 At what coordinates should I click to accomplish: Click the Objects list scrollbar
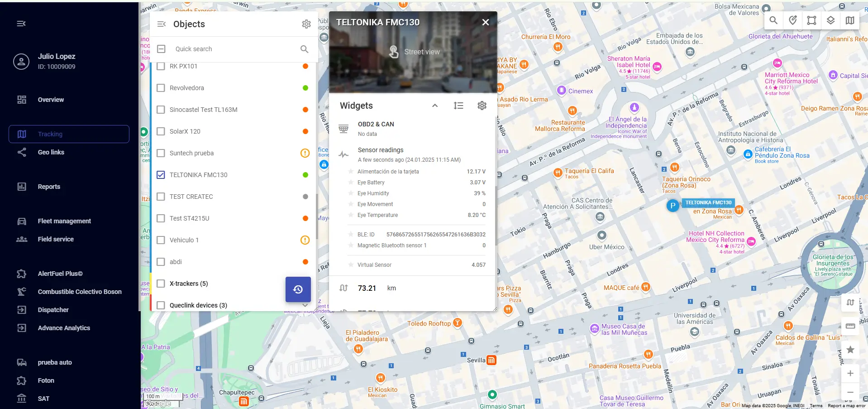pos(316,217)
